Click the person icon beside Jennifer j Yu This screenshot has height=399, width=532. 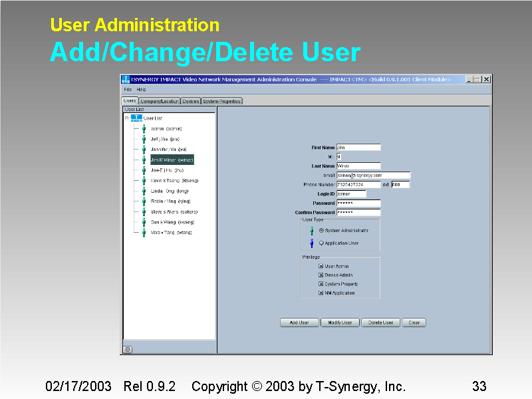pos(143,150)
